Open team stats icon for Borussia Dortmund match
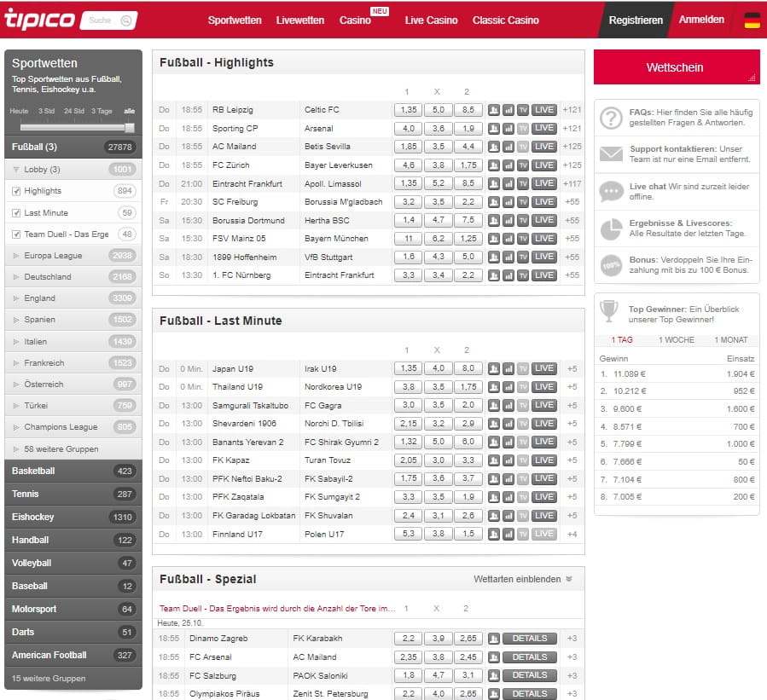This screenshot has width=767, height=700. [494, 221]
